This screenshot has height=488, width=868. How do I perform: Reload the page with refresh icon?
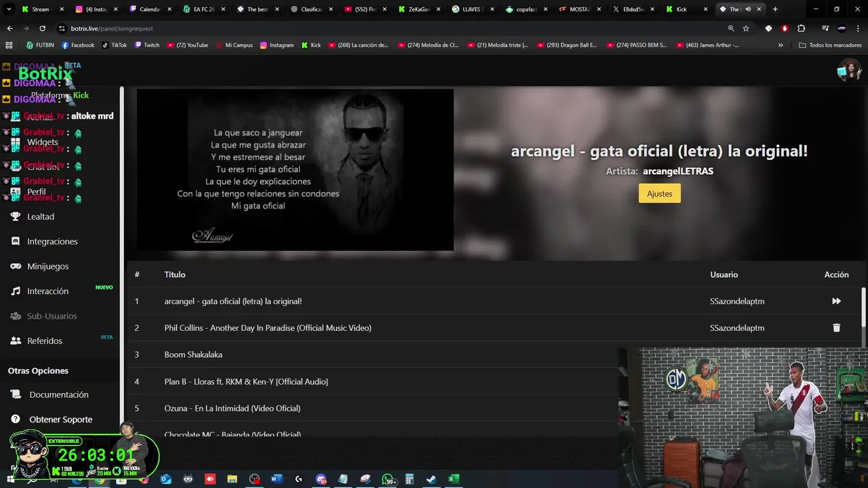tap(42, 28)
